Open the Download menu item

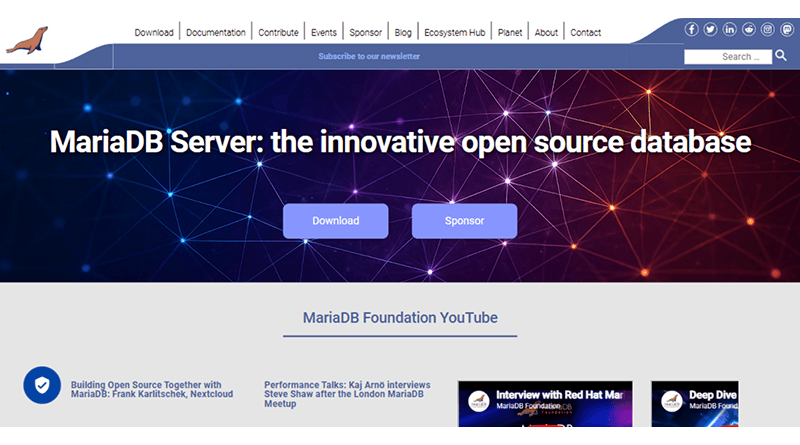click(x=154, y=33)
